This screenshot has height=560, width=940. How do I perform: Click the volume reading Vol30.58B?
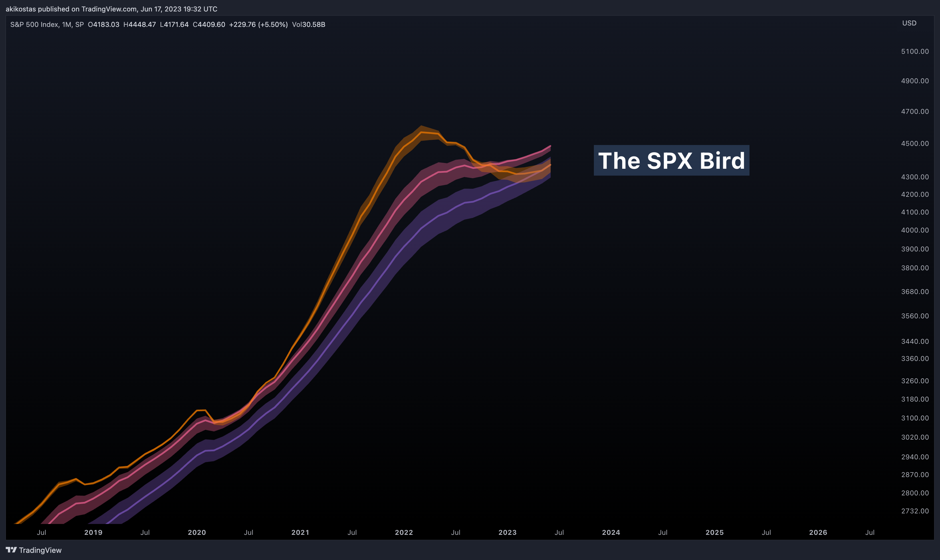308,25
